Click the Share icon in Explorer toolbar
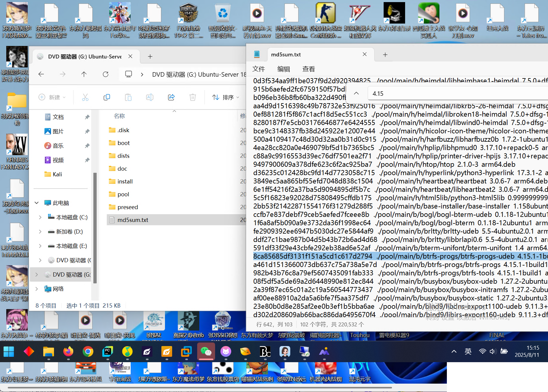The width and height of the screenshot is (548, 392). [171, 97]
